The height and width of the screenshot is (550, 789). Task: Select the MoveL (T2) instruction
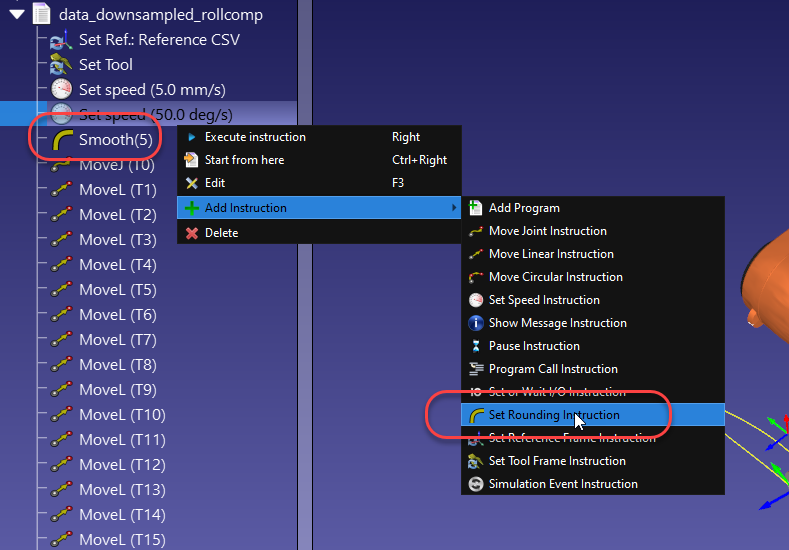[118, 215]
